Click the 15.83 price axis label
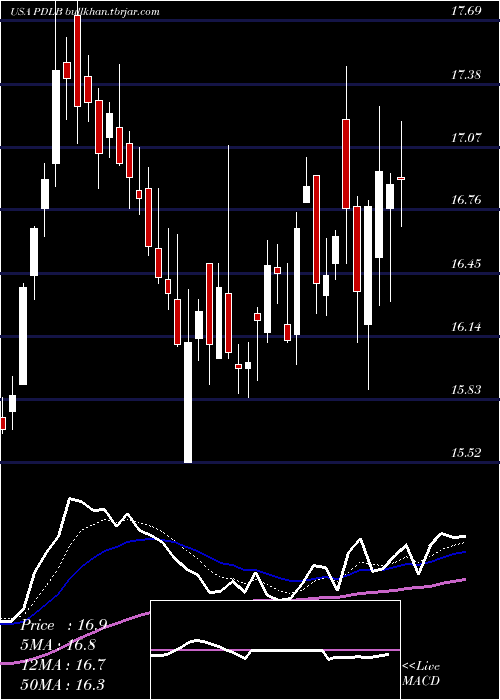Viewport: 500px width, 700px height. click(466, 390)
